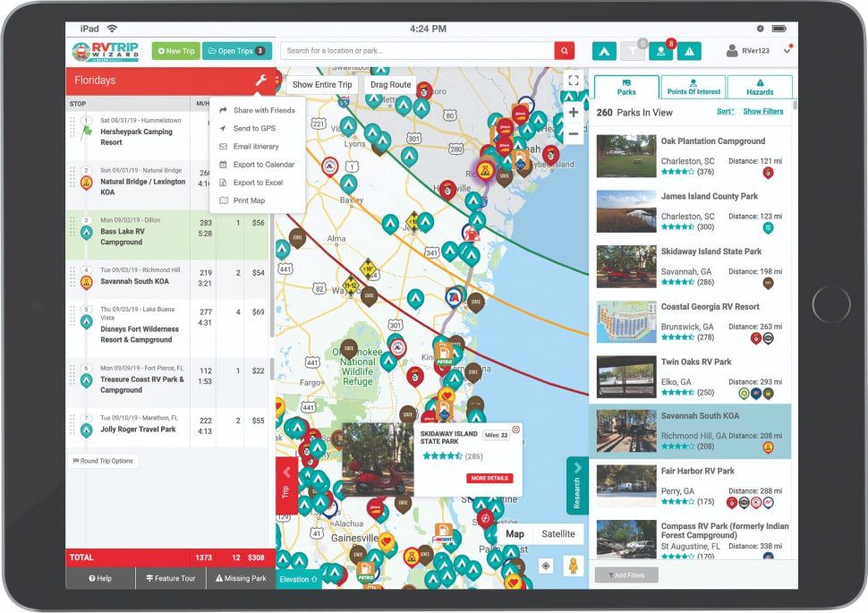Toggle points of interest button with 8 badge
The height and width of the screenshot is (613, 868).
(x=660, y=51)
